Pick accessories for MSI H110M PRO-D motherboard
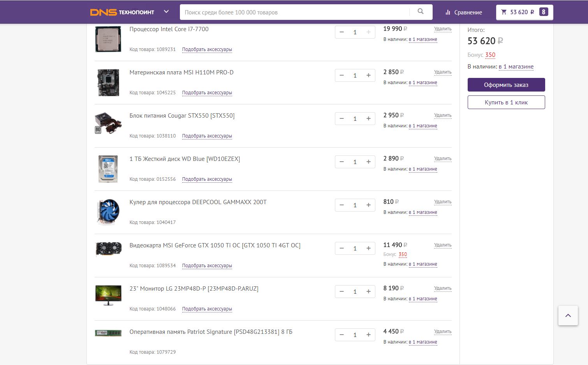This screenshot has height=365, width=588. (207, 93)
